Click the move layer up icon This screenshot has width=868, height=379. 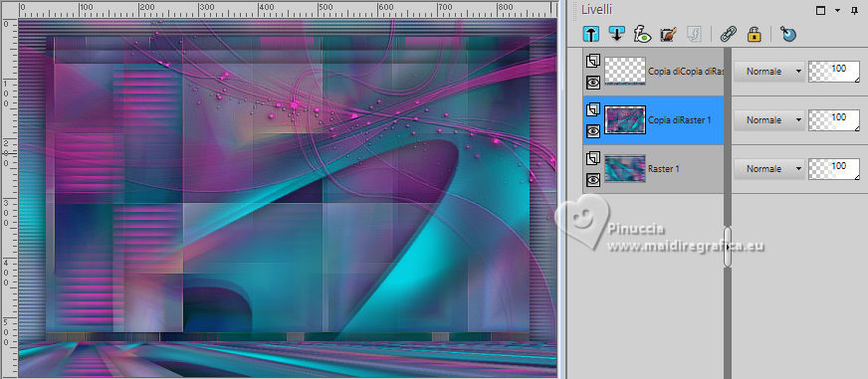590,34
